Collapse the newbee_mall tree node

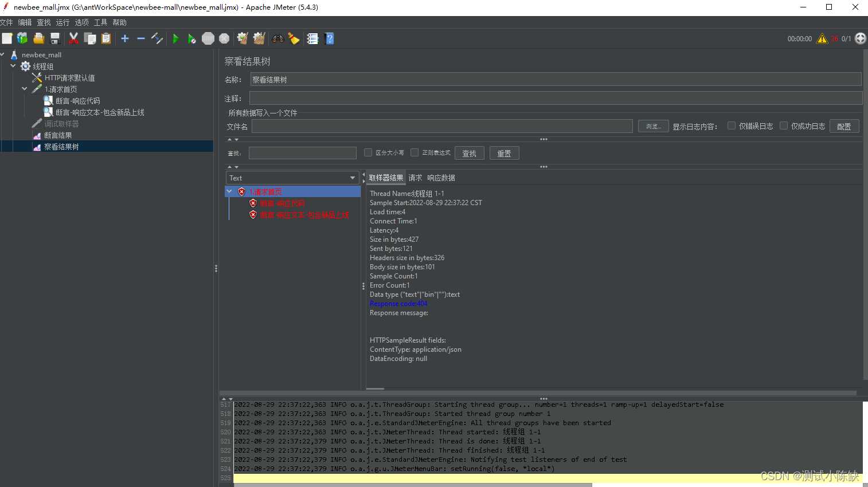coord(2,54)
